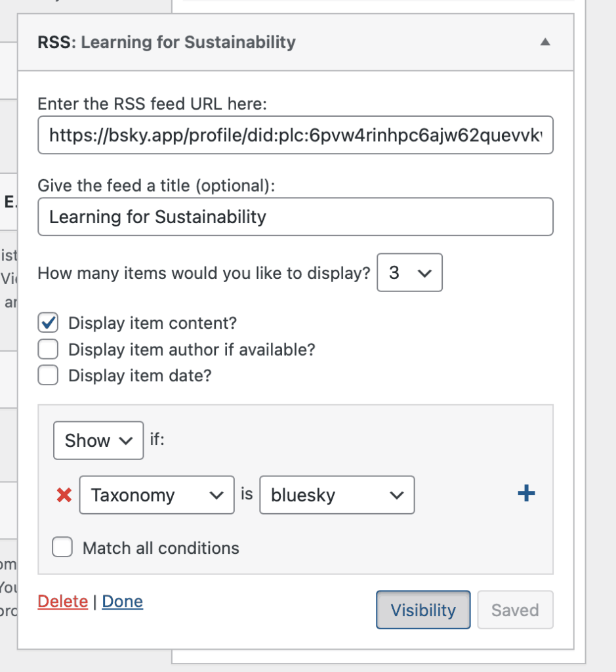Enable the Display item date checkbox
This screenshot has width=616, height=672.
coord(49,375)
